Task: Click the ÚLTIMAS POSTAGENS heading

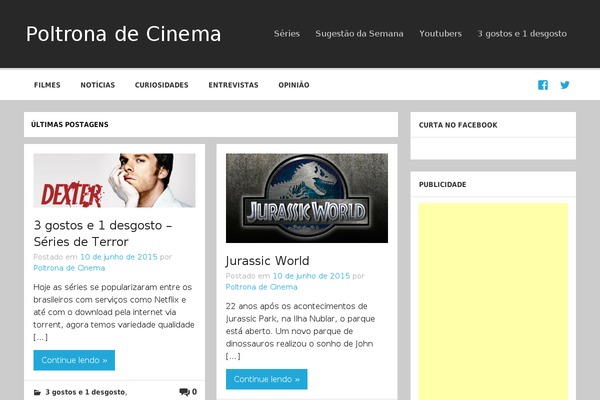Action: point(70,124)
